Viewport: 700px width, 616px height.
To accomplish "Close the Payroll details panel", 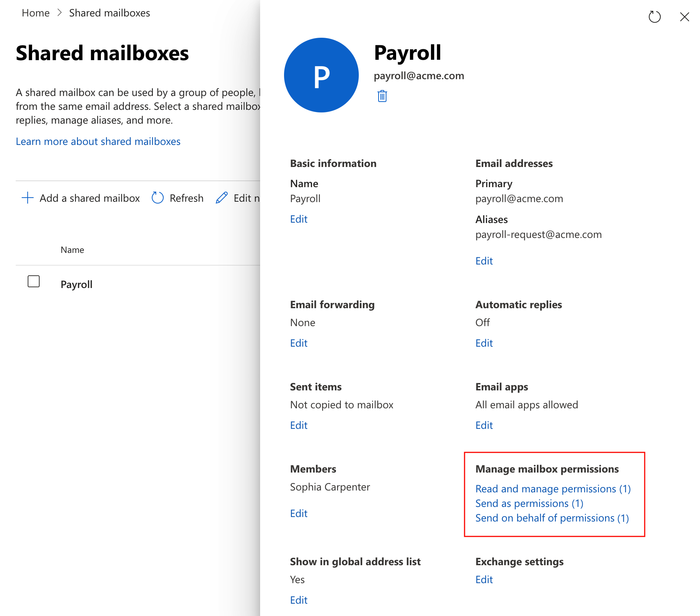I will (x=684, y=17).
